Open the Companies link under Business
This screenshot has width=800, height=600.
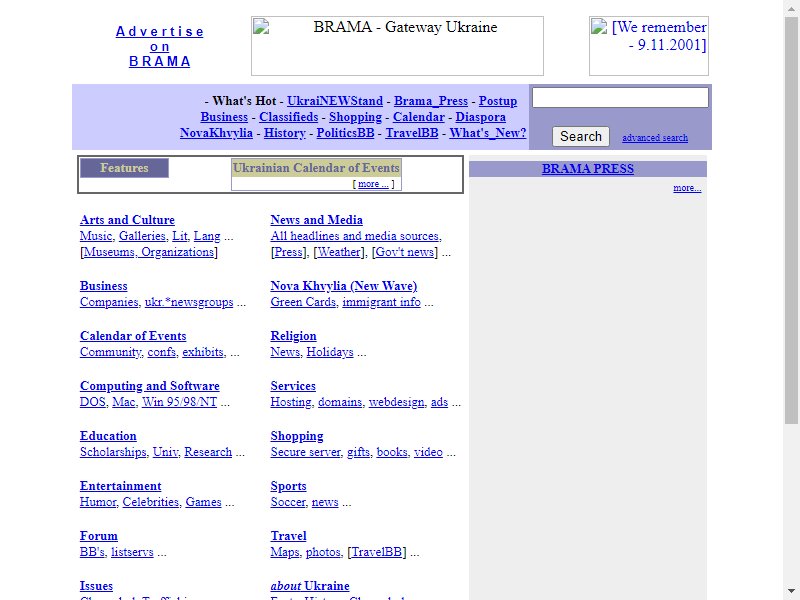coord(109,302)
